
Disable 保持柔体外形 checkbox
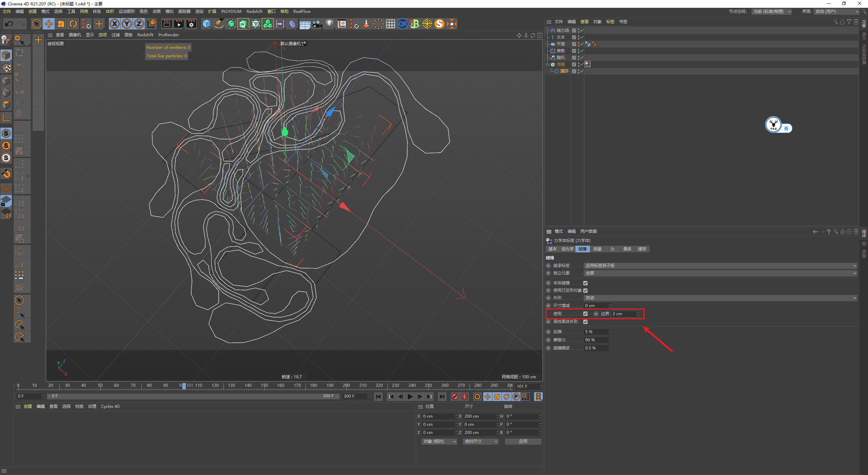[585, 322]
